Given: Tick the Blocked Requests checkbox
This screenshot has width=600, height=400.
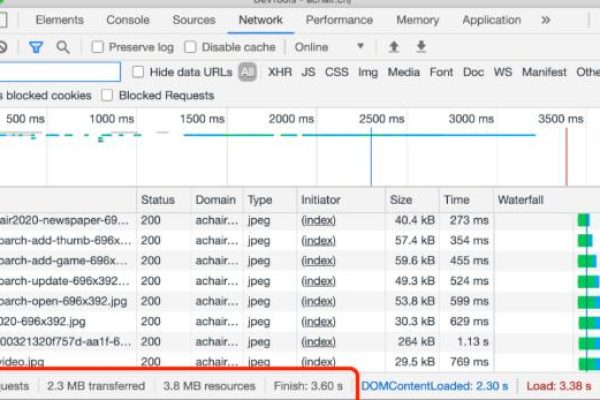Looking at the screenshot, I should tap(107, 96).
